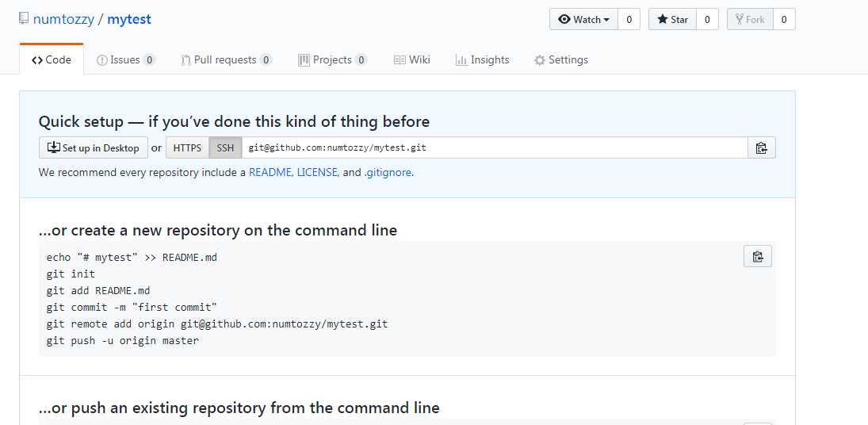Open the LICENSE link

point(319,172)
